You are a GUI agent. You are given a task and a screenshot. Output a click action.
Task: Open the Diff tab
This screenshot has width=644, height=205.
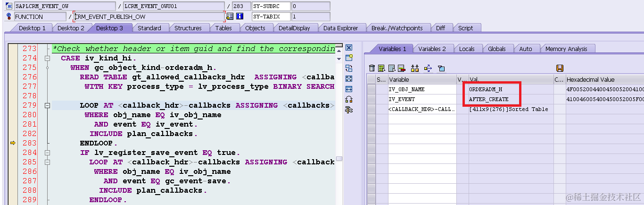pos(440,28)
